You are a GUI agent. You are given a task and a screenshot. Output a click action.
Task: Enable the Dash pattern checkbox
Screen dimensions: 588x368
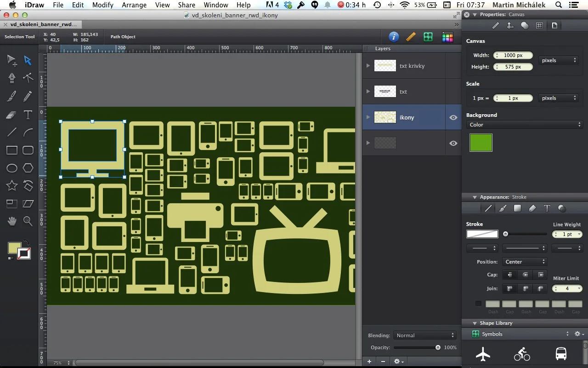pyautogui.click(x=478, y=304)
